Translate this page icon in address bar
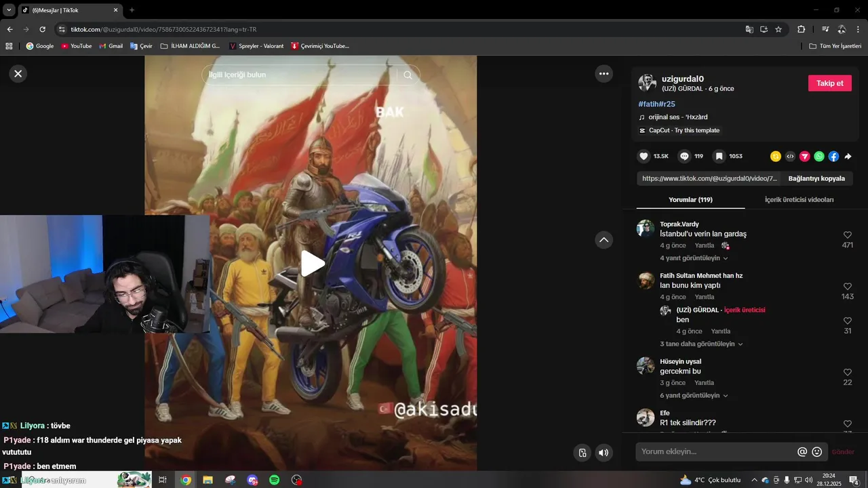The image size is (868, 488). tap(749, 29)
